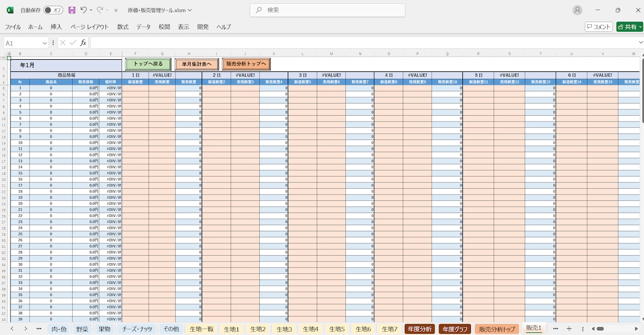This screenshot has width=644, height=335.
Task: Open the コメント comments button
Action: pos(599,27)
